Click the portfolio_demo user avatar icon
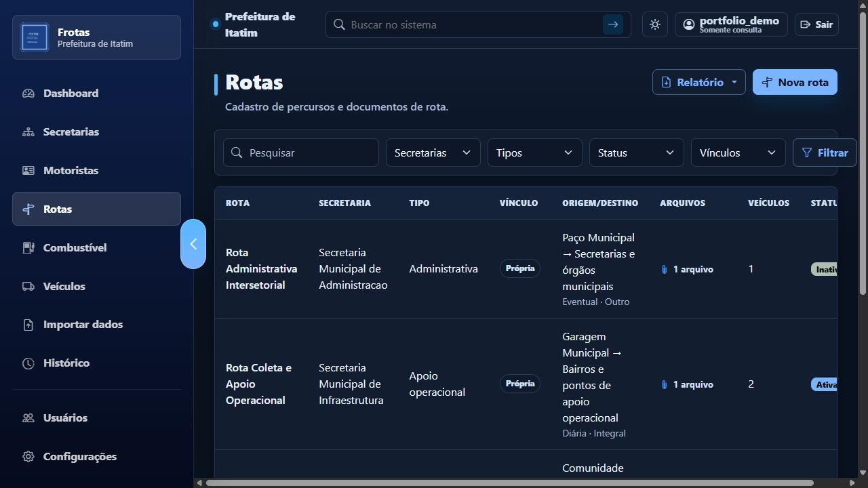 (689, 24)
